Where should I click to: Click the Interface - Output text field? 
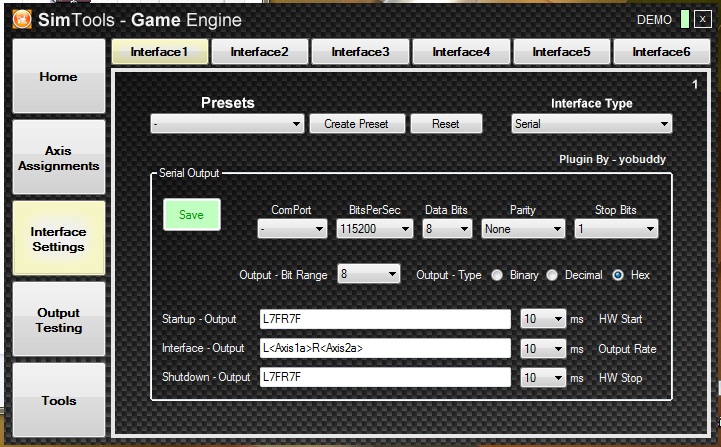coord(385,348)
